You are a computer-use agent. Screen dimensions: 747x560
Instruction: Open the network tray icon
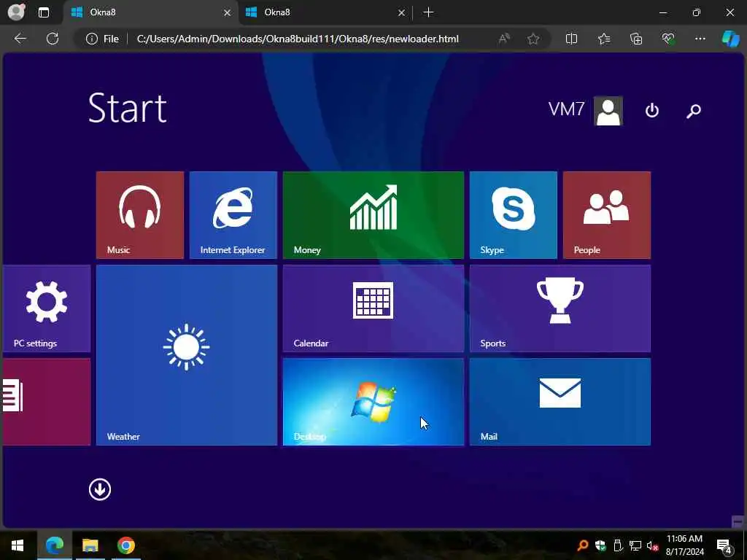pyautogui.click(x=635, y=545)
